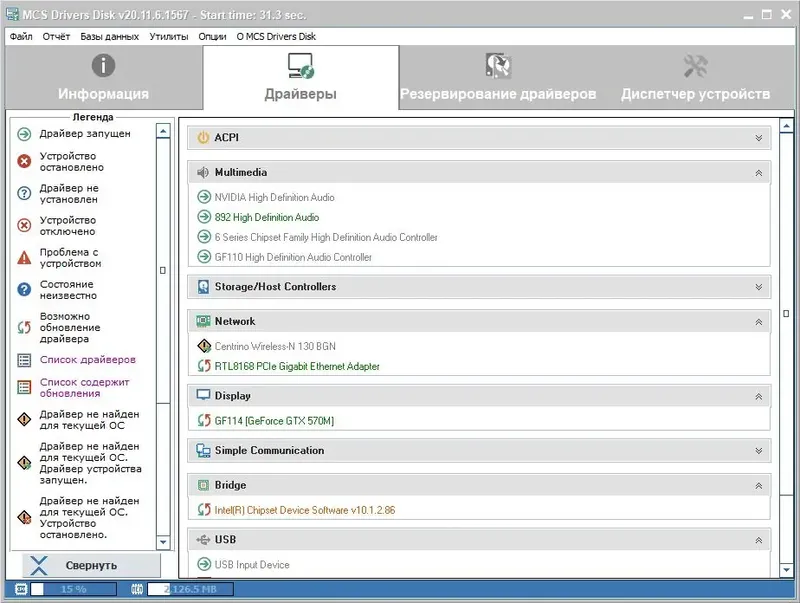This screenshot has height=603, width=800.
Task: Click the 2126.5 MB memory progress bar
Action: [190, 589]
